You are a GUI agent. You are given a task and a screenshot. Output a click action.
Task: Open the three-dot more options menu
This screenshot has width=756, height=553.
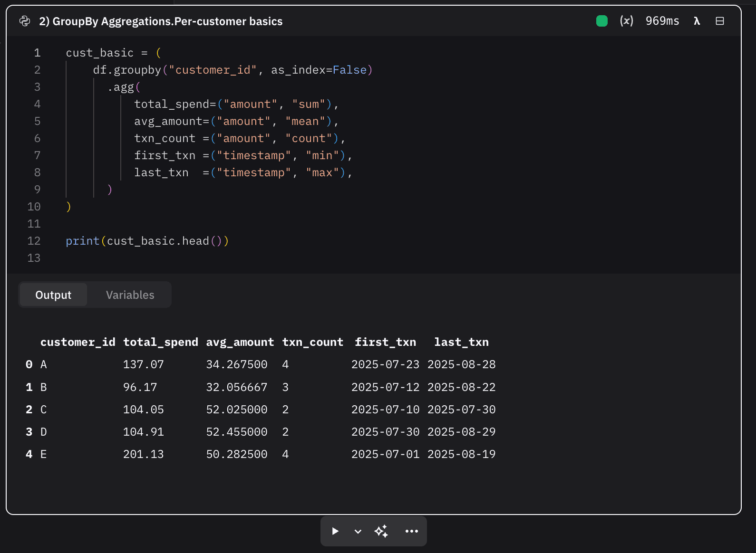click(411, 531)
